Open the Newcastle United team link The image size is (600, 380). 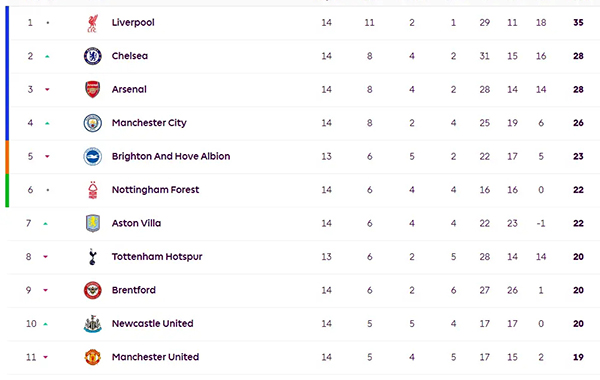pyautogui.click(x=152, y=324)
